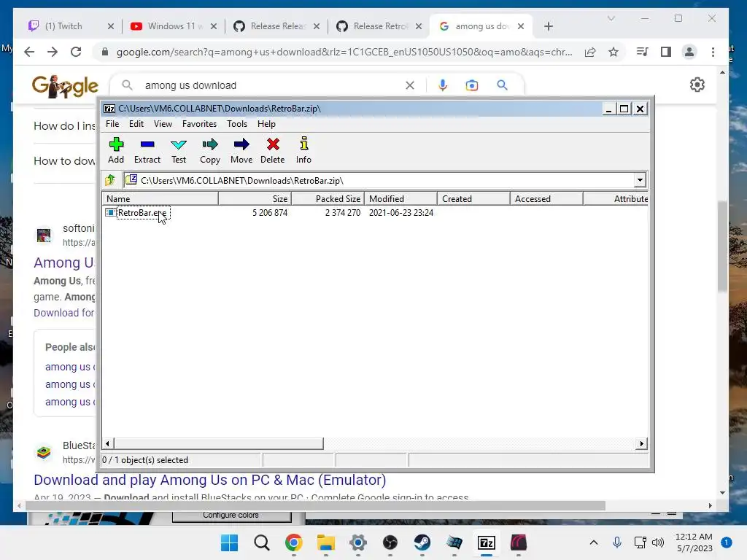Sort by the Packed Size column
The image size is (747, 560).
328,198
